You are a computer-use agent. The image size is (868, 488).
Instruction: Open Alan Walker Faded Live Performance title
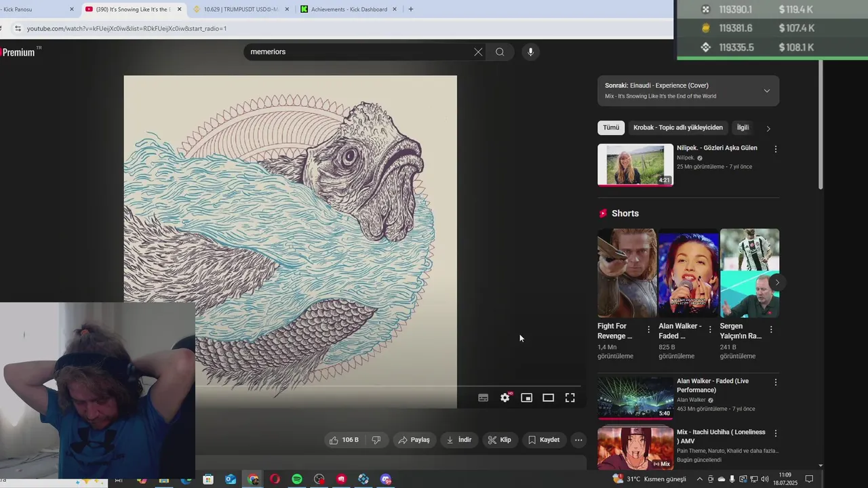pos(713,386)
